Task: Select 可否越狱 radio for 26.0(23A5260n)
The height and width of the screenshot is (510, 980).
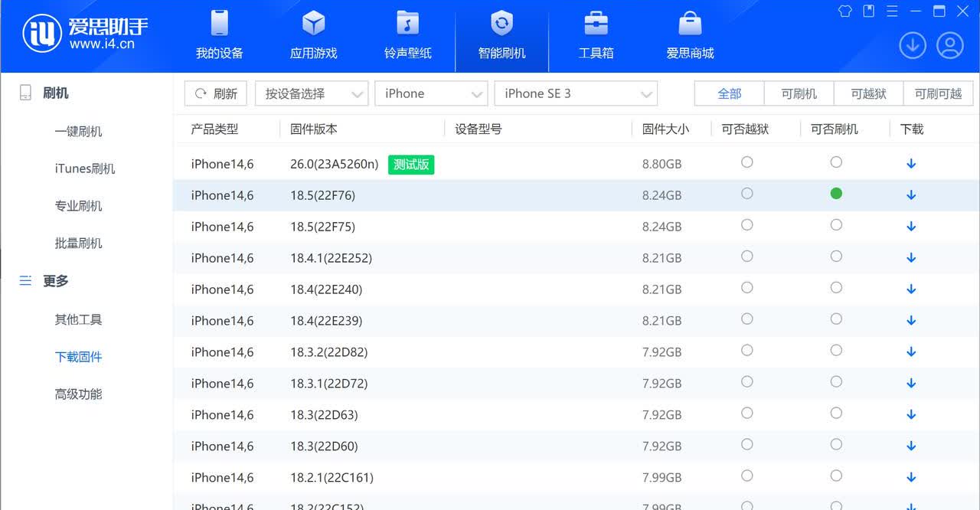Action: 747,162
